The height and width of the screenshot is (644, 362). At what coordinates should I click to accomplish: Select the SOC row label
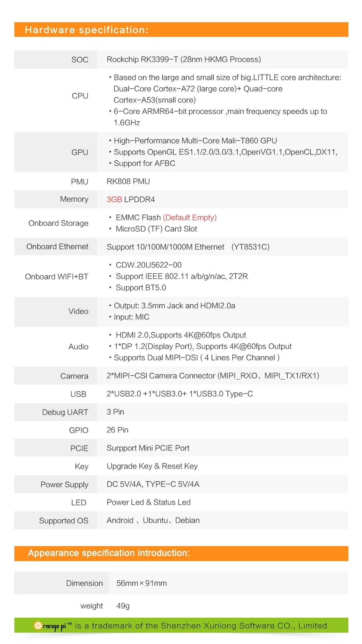[80, 60]
